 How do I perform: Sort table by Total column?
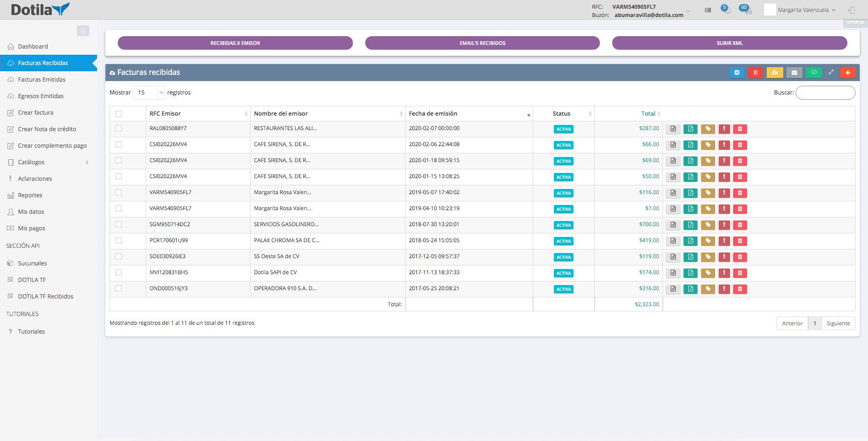tap(629, 114)
